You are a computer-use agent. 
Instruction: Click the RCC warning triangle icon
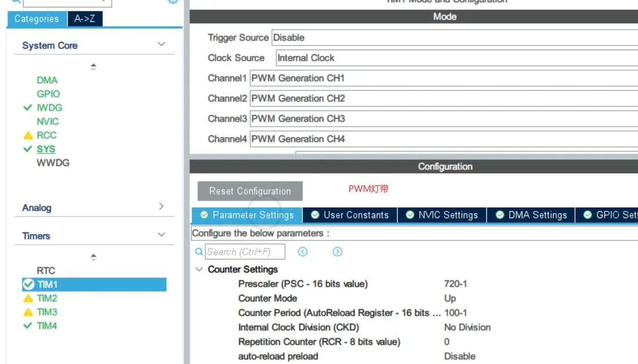[x=28, y=136]
